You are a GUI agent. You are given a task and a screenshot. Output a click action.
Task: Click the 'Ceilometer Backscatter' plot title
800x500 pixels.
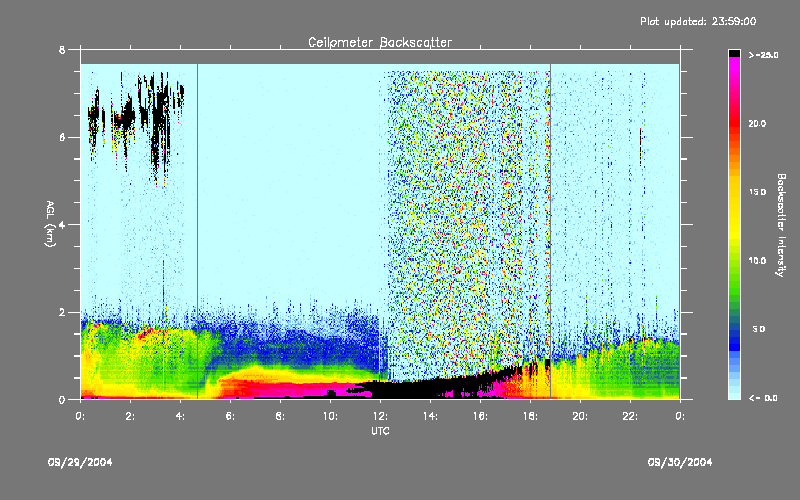(380, 42)
